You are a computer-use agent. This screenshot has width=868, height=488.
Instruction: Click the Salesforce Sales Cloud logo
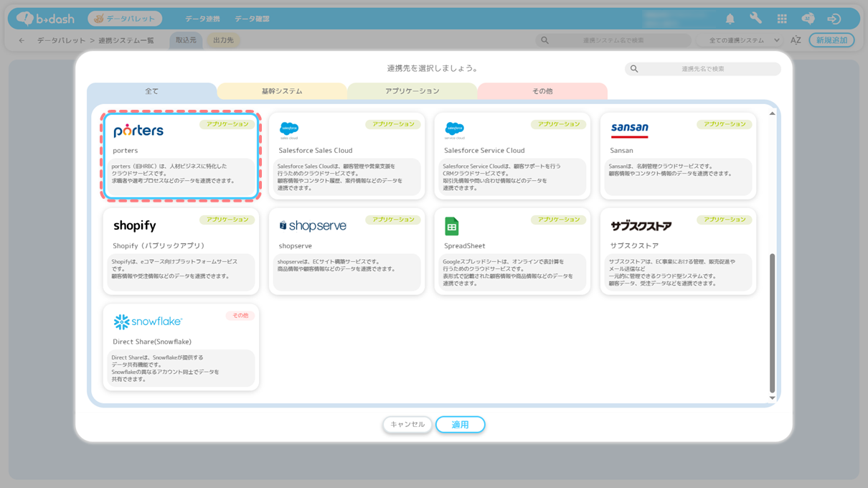pos(288,130)
